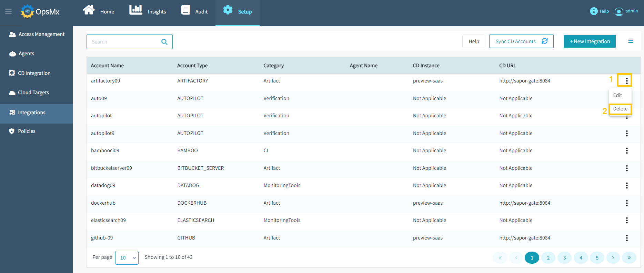Open actions menu for artifactory09 row
This screenshot has height=273, width=644.
tap(627, 81)
